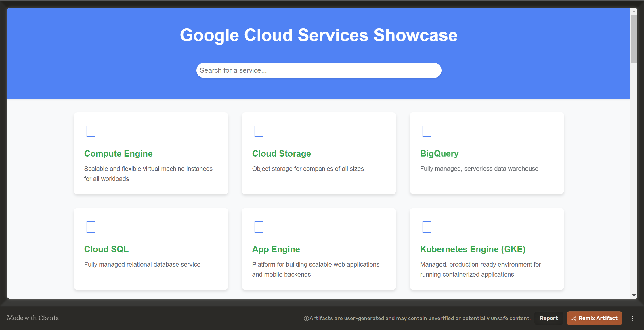This screenshot has width=644, height=330.
Task: Click the Compute Engine card title
Action: tap(119, 153)
